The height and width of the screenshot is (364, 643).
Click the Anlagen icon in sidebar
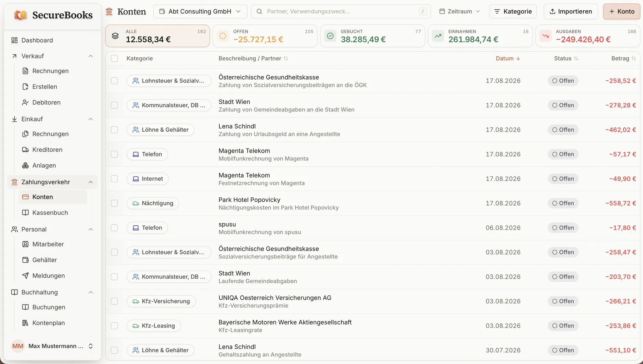pyautogui.click(x=25, y=165)
